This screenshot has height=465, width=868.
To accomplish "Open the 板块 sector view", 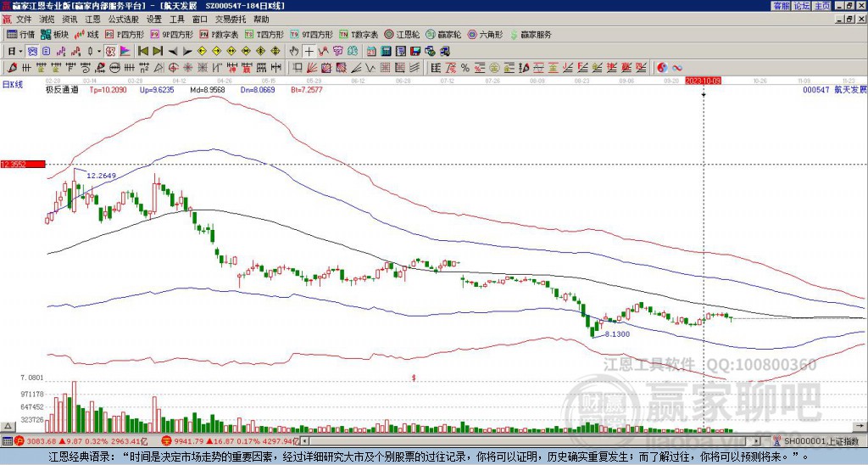I will (x=54, y=34).
